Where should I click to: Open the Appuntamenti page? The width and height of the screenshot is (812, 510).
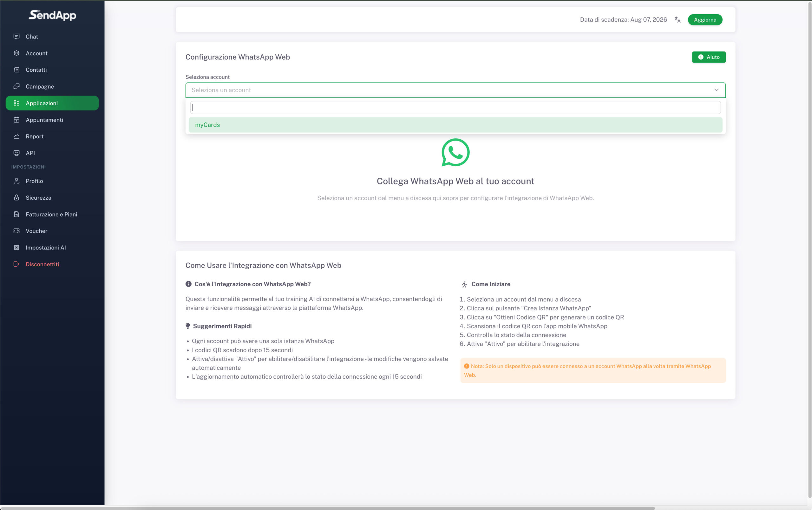(52, 120)
